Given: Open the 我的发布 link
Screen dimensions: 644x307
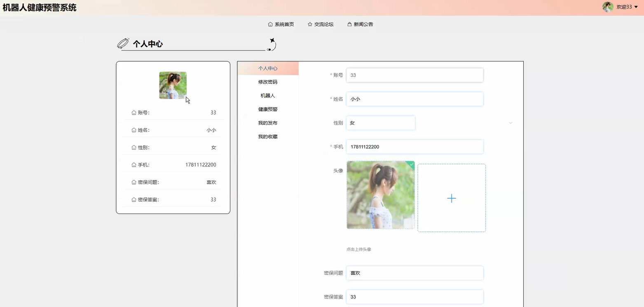Looking at the screenshot, I should click(267, 122).
